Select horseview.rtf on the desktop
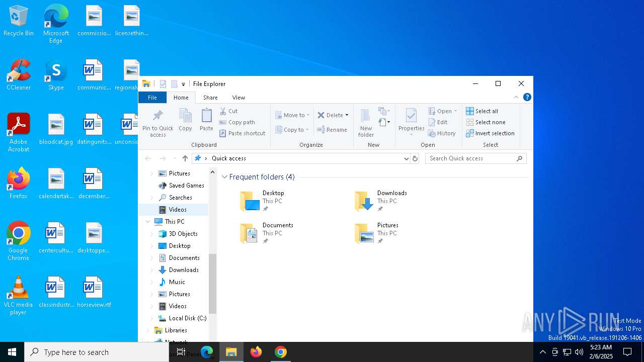 (94, 293)
